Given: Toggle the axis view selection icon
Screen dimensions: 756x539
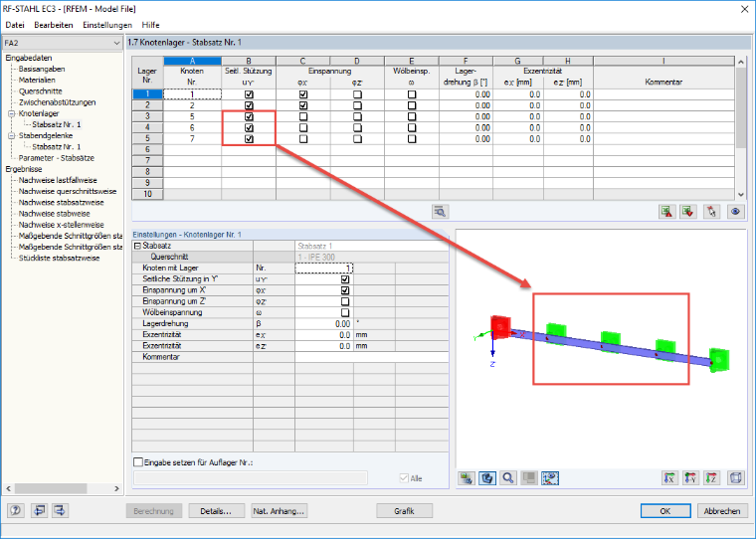Looking at the screenshot, I should (x=550, y=477).
